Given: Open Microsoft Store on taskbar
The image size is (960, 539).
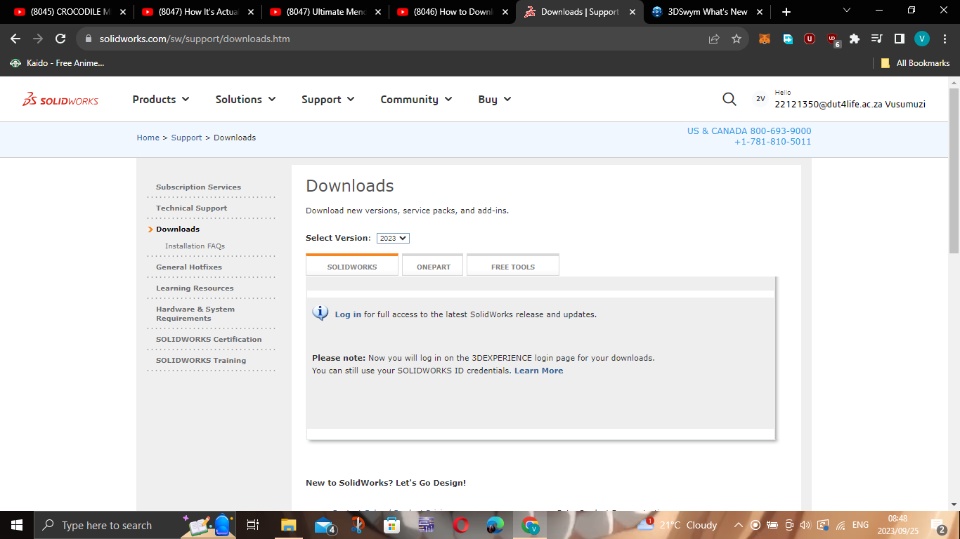Looking at the screenshot, I should [x=392, y=525].
